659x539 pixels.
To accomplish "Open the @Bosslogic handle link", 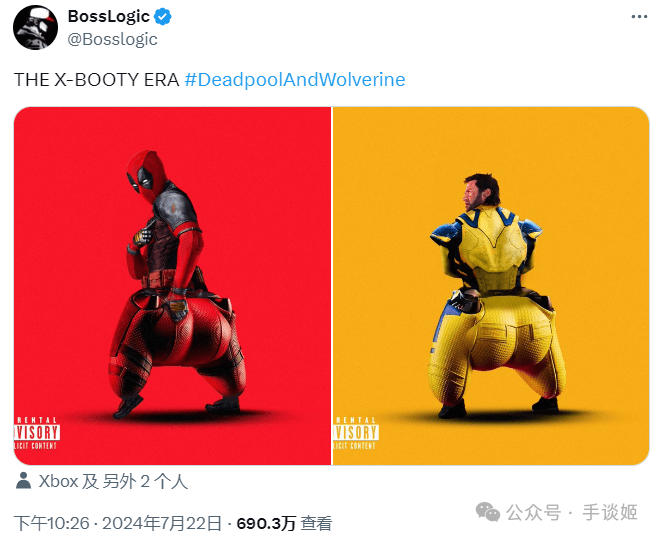I will click(113, 40).
